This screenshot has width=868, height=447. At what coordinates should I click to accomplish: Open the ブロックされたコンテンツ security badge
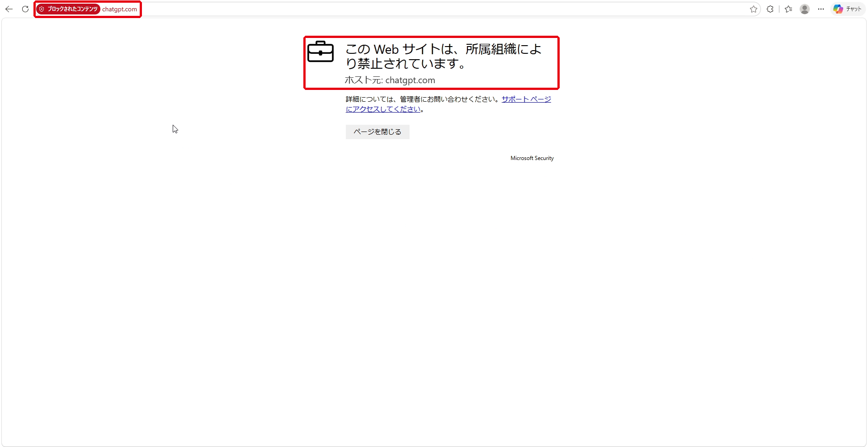tap(68, 9)
